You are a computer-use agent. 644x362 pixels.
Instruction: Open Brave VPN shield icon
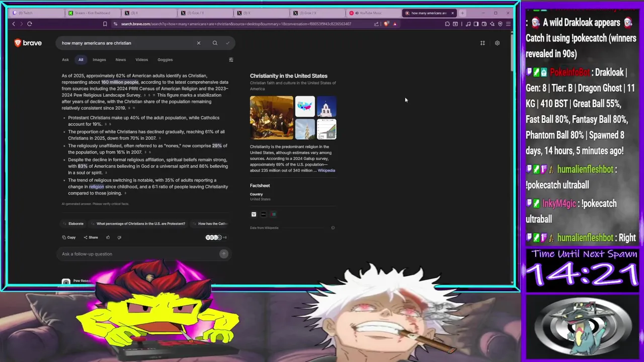tap(500, 24)
